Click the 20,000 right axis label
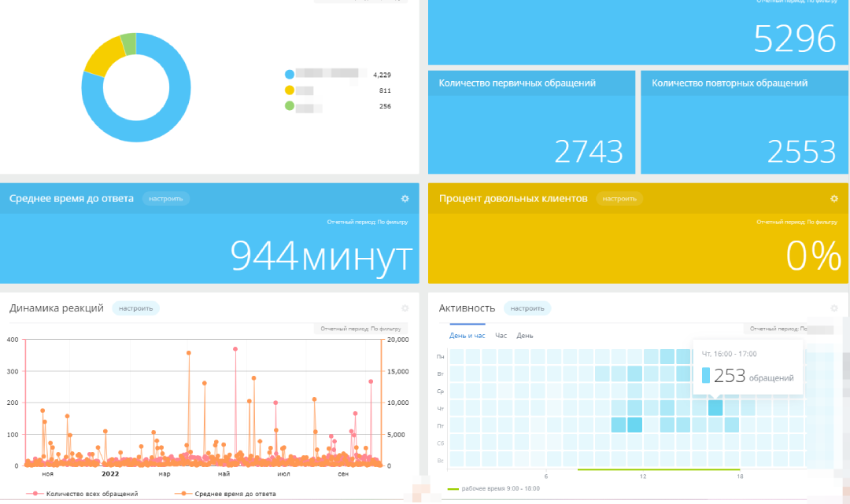Viewport: 850px width, 504px height. point(398,340)
